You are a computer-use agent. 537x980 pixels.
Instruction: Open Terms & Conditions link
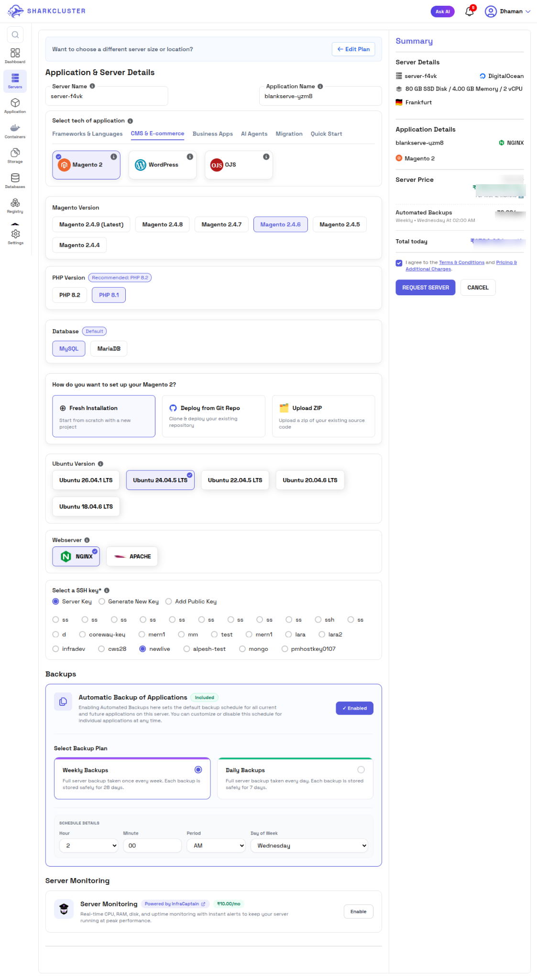coord(462,263)
